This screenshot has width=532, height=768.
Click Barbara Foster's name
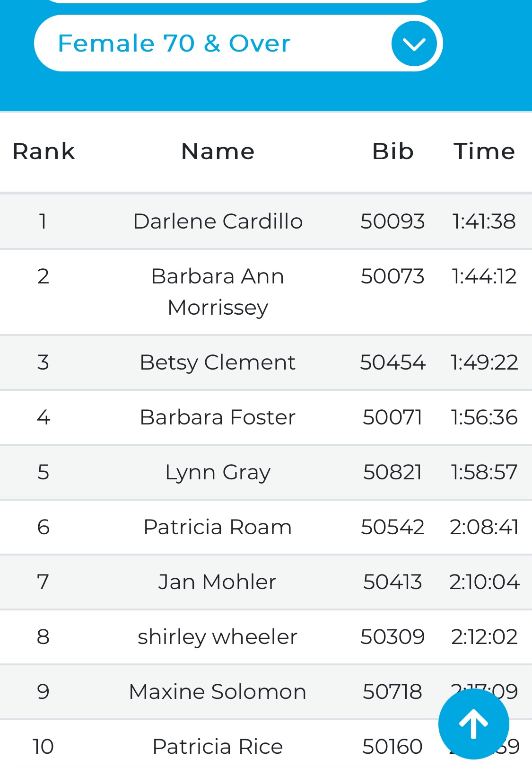(x=218, y=417)
